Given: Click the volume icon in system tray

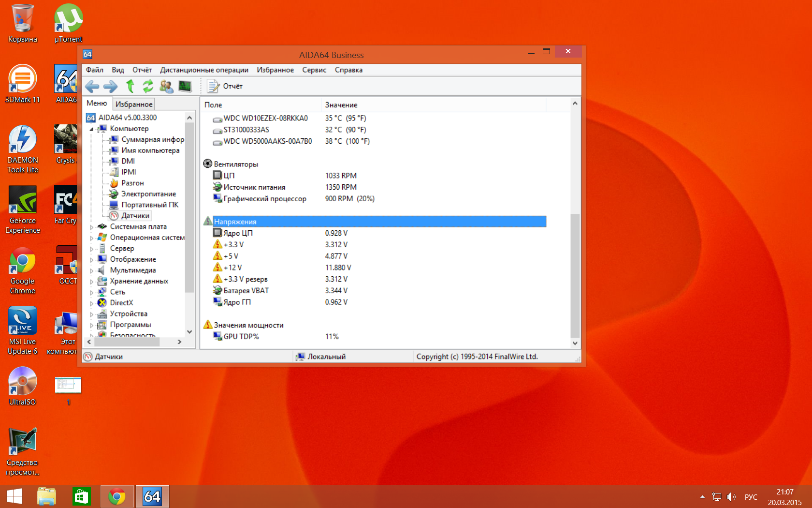Looking at the screenshot, I should [x=731, y=497].
